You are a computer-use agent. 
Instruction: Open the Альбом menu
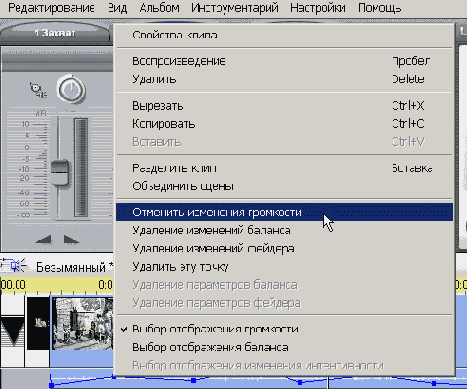(159, 8)
